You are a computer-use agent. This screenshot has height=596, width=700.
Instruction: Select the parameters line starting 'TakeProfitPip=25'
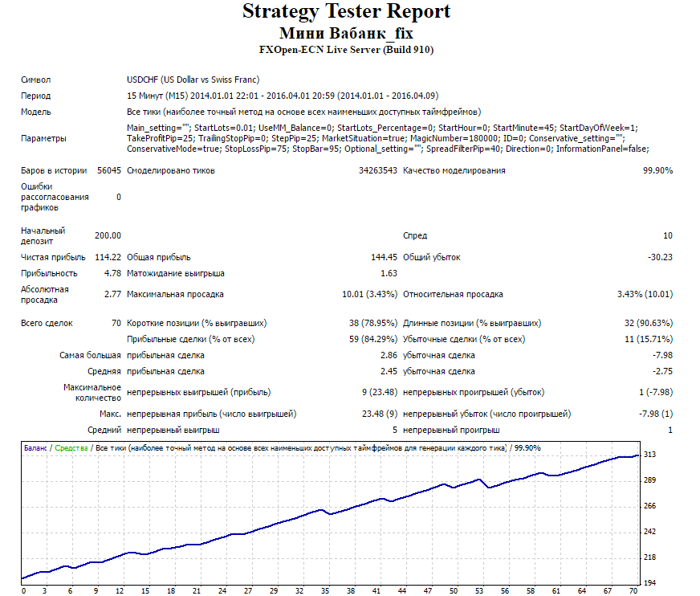376,138
